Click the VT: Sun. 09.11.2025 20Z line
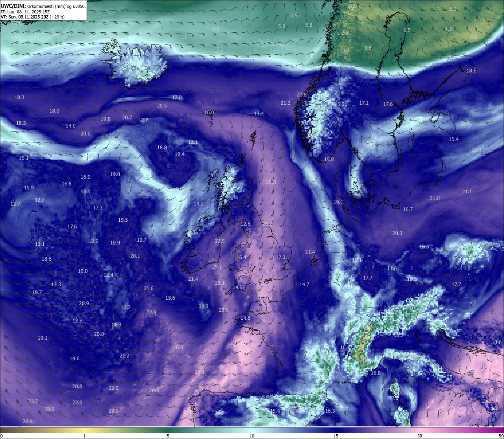504x439 pixels. click(33, 17)
